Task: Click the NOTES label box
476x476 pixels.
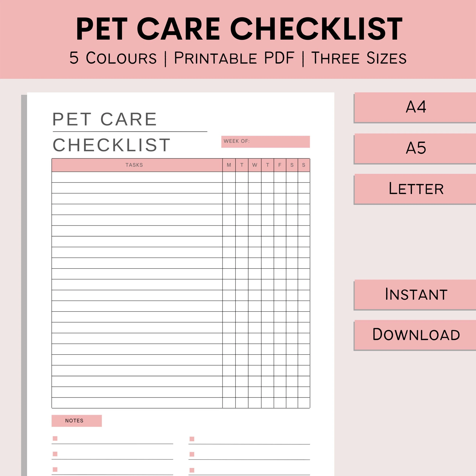Action: 76,421
